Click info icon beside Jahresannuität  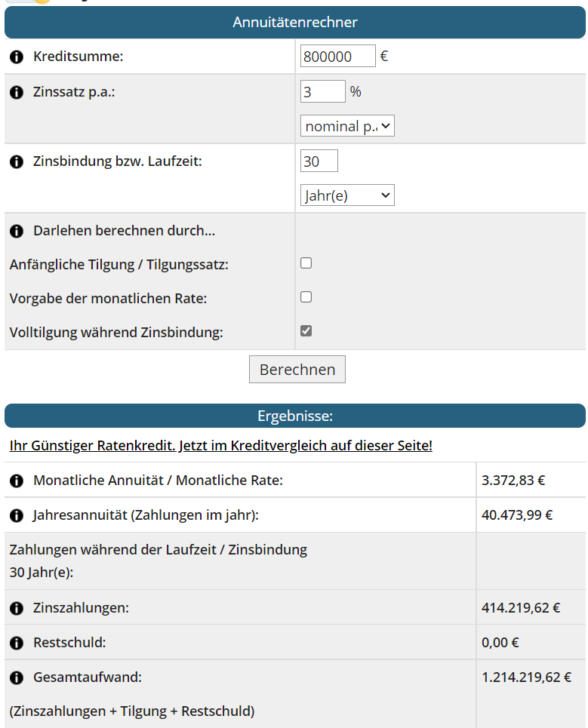[x=17, y=516]
